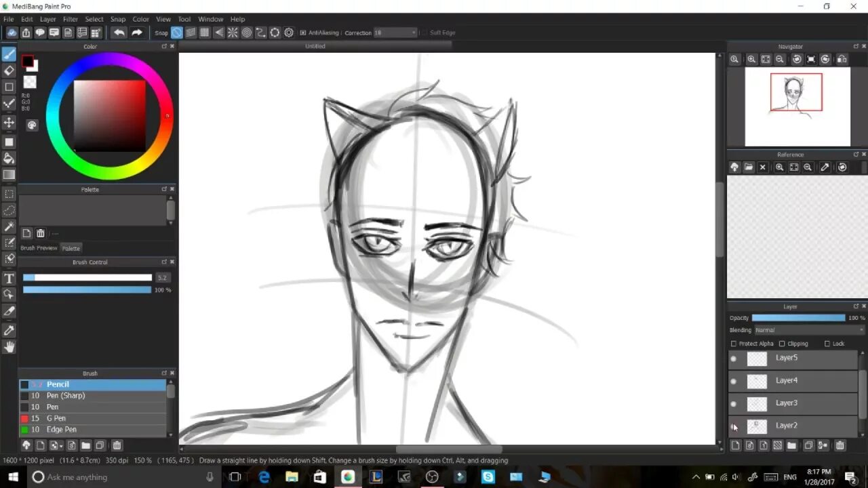Delete the layer using the trash icon
Screen dimensions: 868x488
840,445
